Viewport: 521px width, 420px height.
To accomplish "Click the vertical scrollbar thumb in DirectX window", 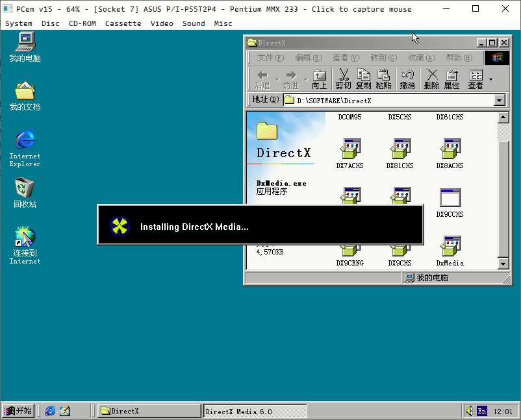I will pyautogui.click(x=503, y=199).
